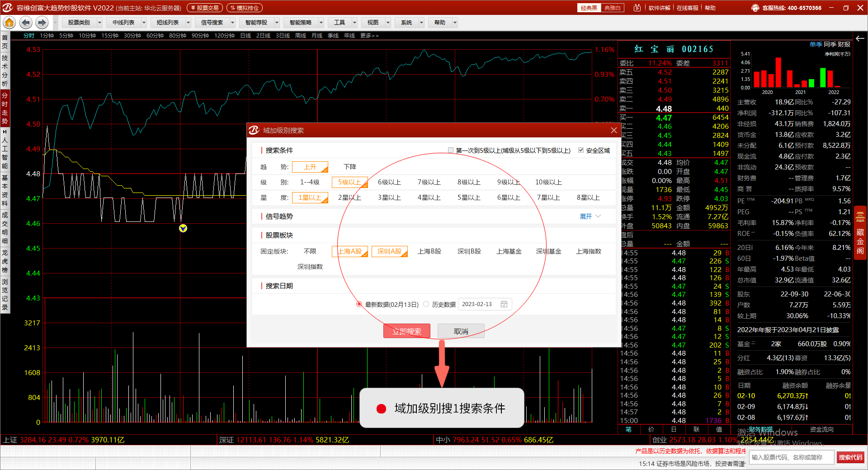Viewport: 868px width, 470px height.
Task: Click 搜索代码 button
Action: (850, 457)
